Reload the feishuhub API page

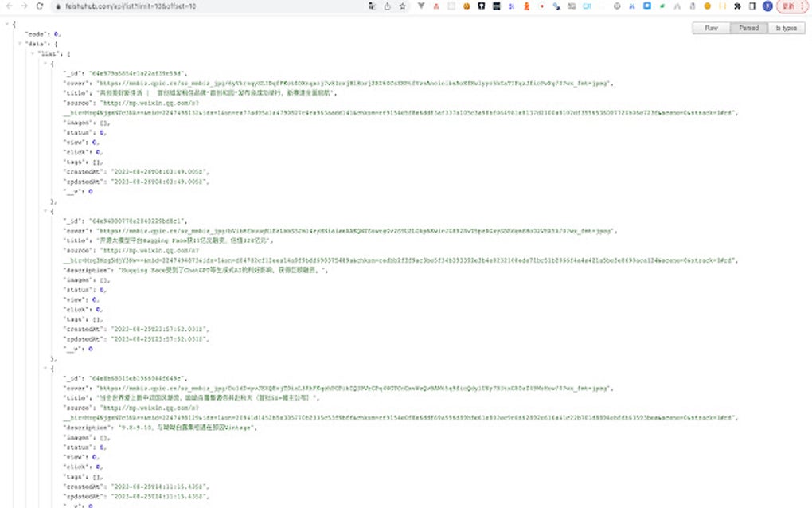coord(40,6)
